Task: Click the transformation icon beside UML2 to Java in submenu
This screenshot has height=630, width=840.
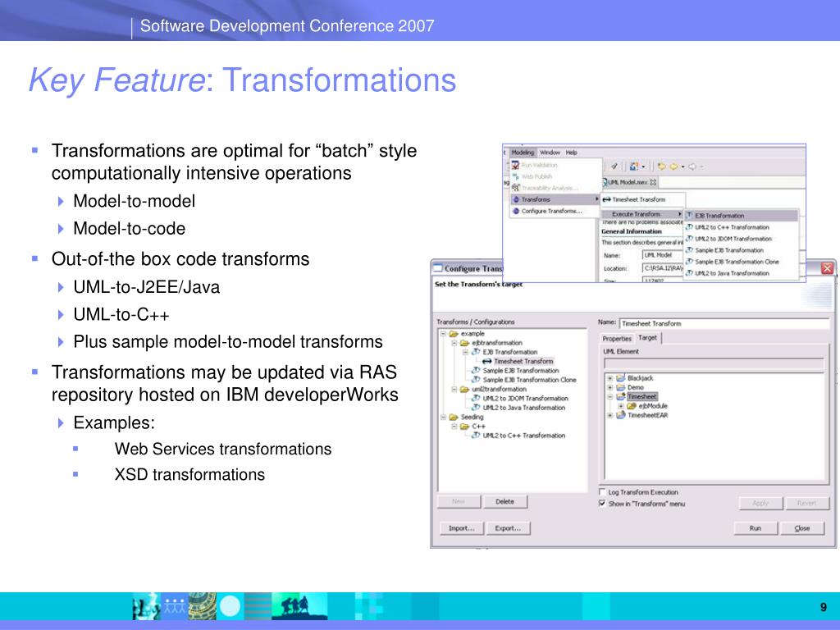Action: (x=689, y=273)
